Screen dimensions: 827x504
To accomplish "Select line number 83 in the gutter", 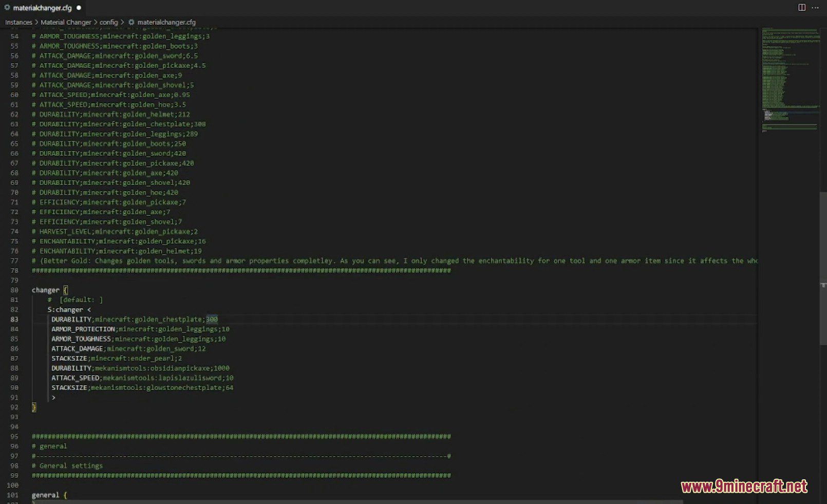I will point(14,319).
